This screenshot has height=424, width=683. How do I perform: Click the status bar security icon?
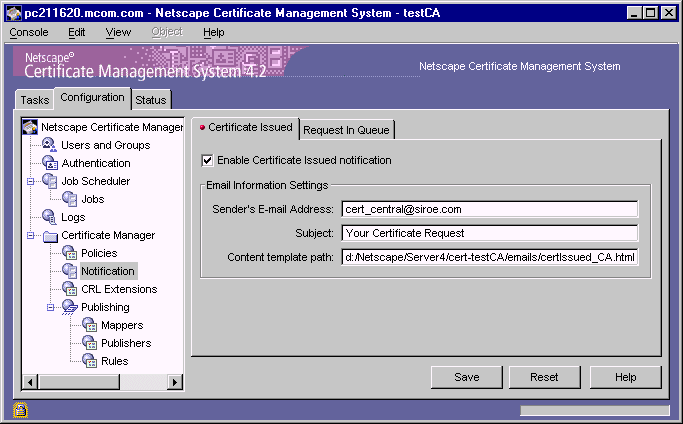coord(20,410)
